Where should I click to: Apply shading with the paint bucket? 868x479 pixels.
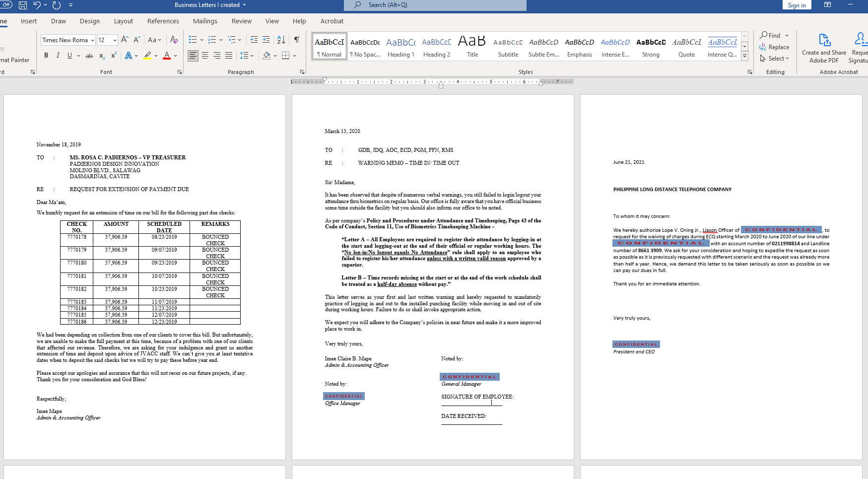[x=267, y=56]
